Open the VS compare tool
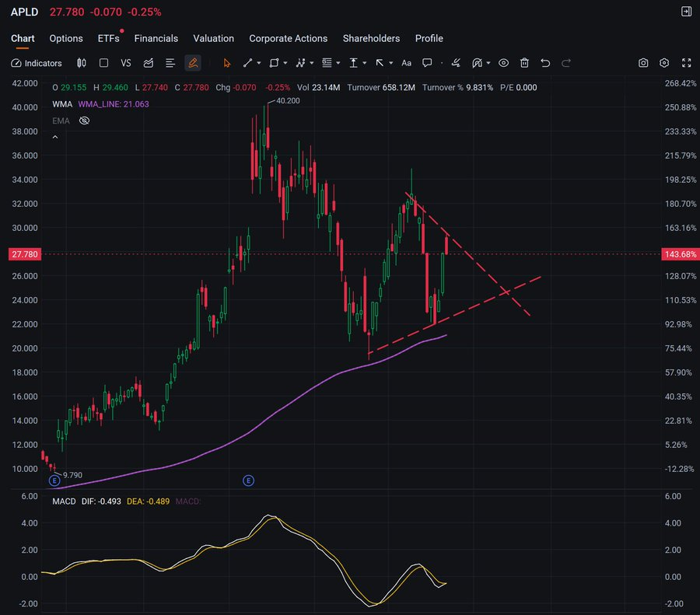Image resolution: width=700 pixels, height=615 pixels. (126, 63)
